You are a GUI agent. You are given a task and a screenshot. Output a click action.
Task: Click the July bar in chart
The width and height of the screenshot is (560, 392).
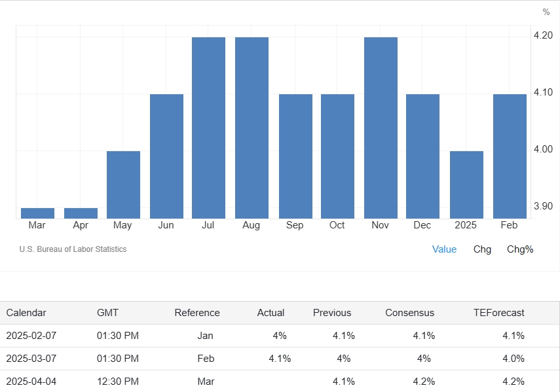[x=208, y=128]
